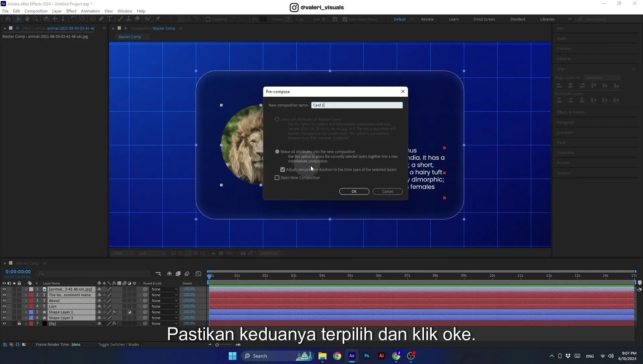Click pick whip of Lion layer
This screenshot has height=364, width=643.
[x=145, y=306]
